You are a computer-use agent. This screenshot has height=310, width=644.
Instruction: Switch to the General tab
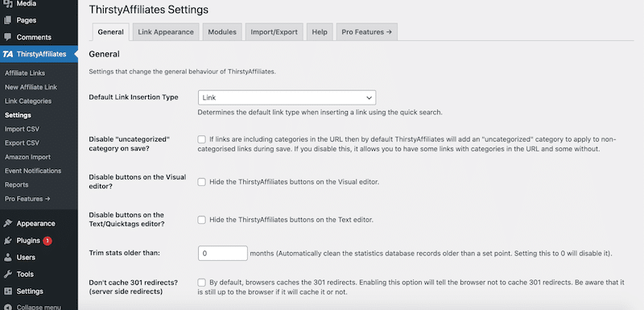coord(111,32)
